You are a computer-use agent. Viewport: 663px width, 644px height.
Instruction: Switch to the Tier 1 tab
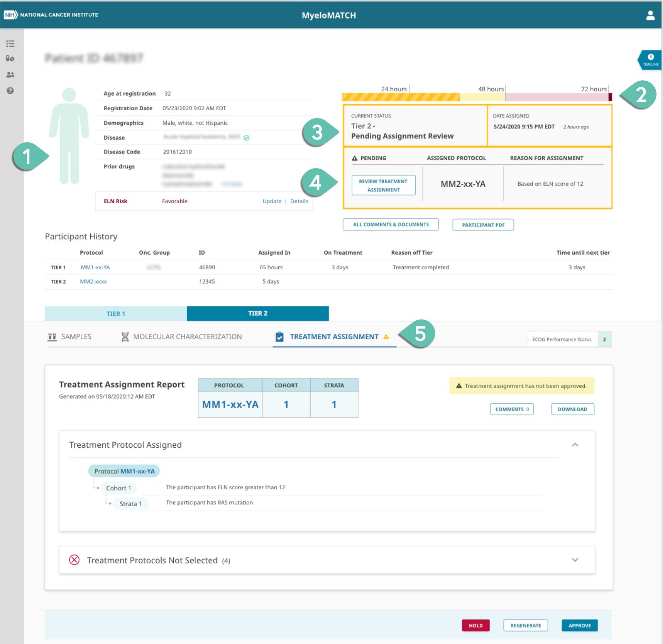point(116,314)
